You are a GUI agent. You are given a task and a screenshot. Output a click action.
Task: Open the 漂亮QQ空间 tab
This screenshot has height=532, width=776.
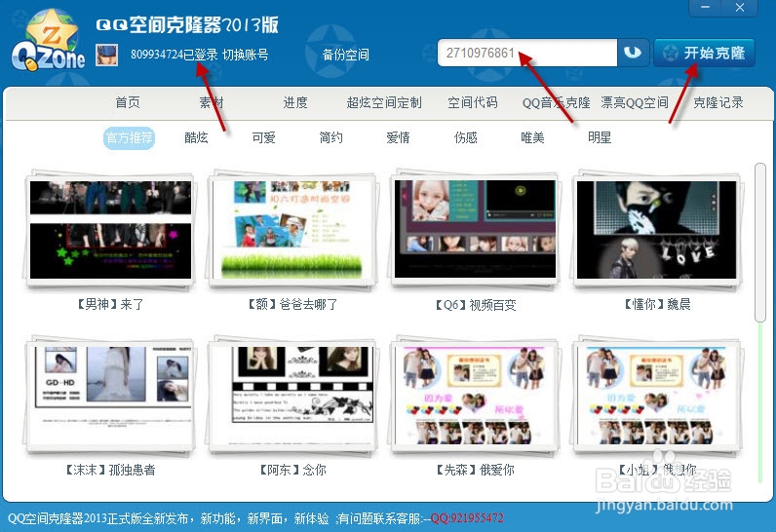click(x=635, y=102)
